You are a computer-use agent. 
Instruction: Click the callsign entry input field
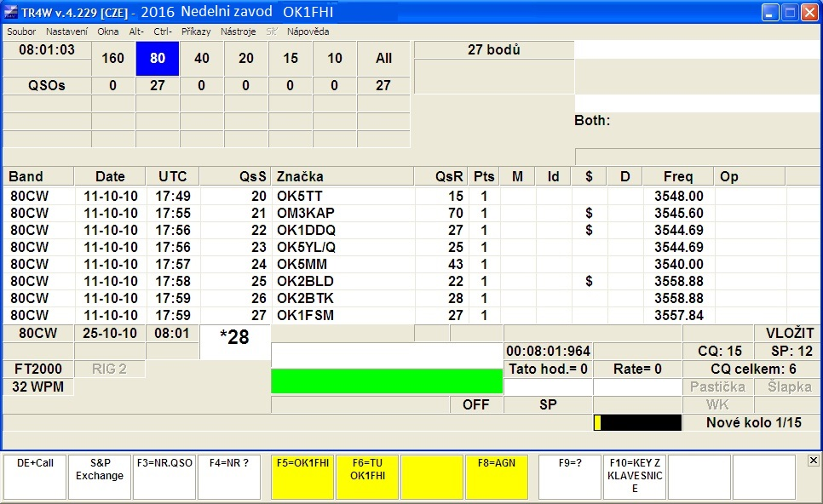coord(387,355)
